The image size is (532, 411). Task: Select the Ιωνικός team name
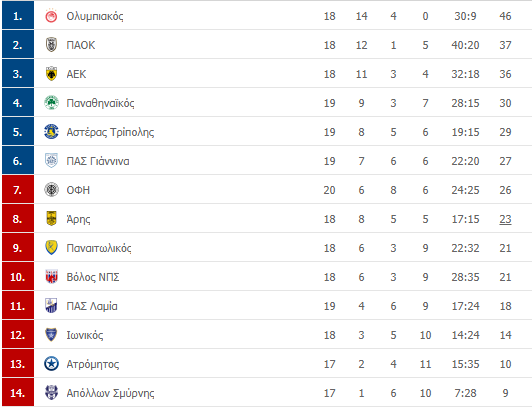[85, 335]
